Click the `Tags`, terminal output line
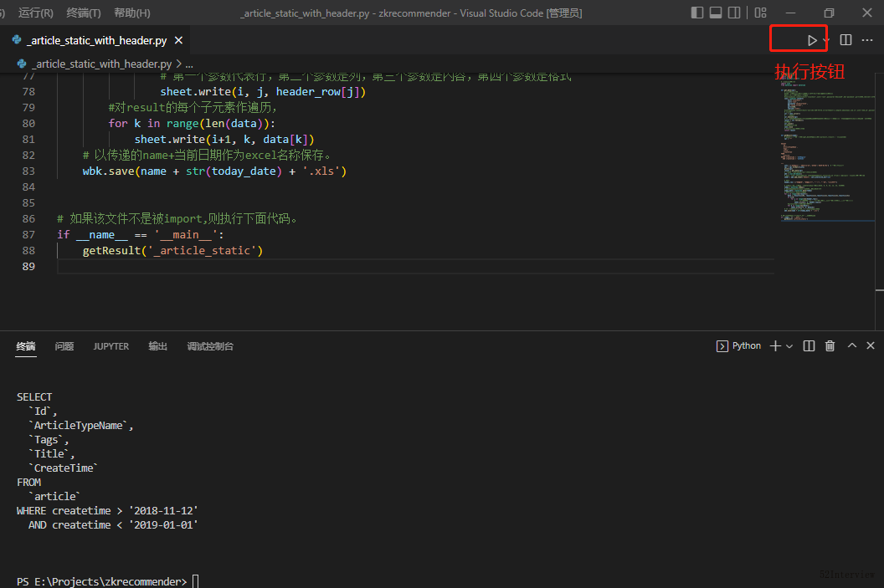Image resolution: width=884 pixels, height=588 pixels. point(49,440)
